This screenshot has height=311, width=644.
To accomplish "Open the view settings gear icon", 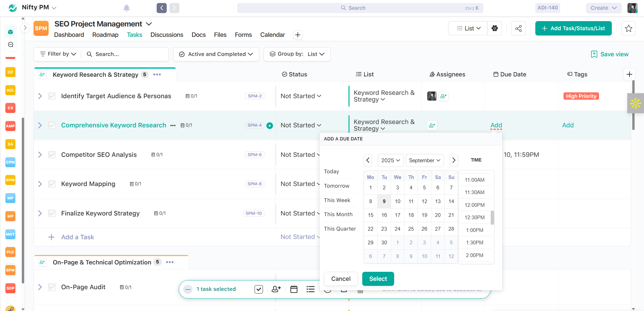I will point(495,28).
